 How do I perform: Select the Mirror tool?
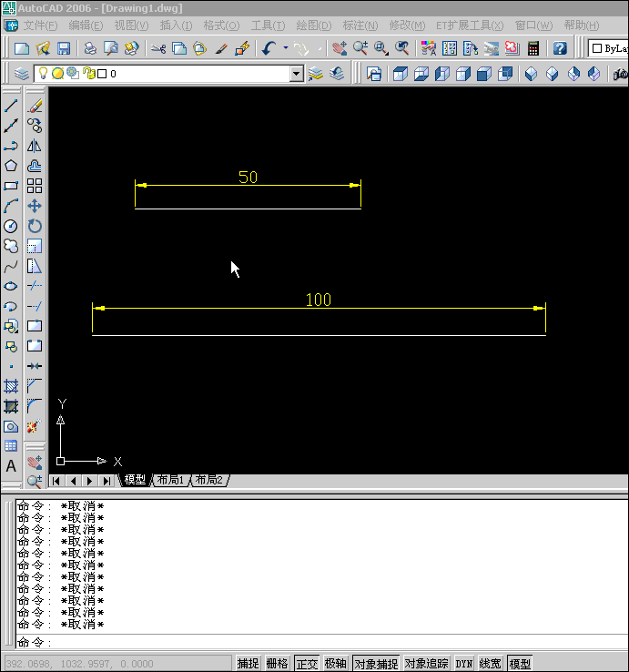pyautogui.click(x=35, y=146)
